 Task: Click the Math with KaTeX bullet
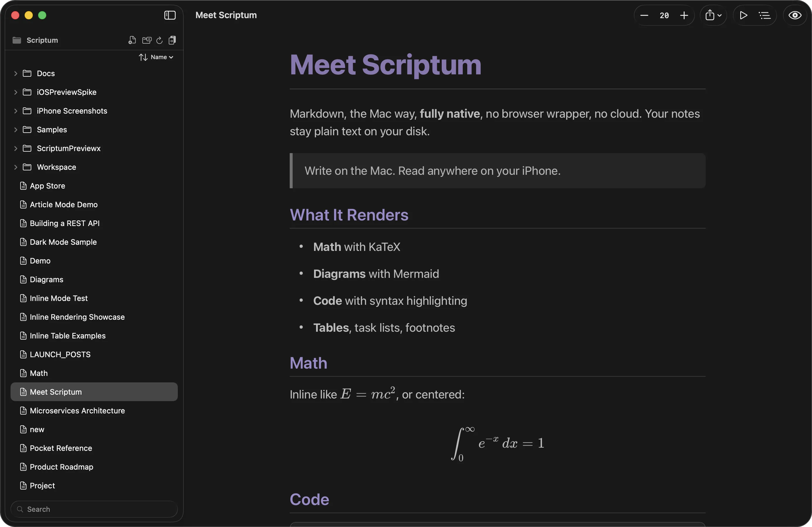click(x=356, y=247)
